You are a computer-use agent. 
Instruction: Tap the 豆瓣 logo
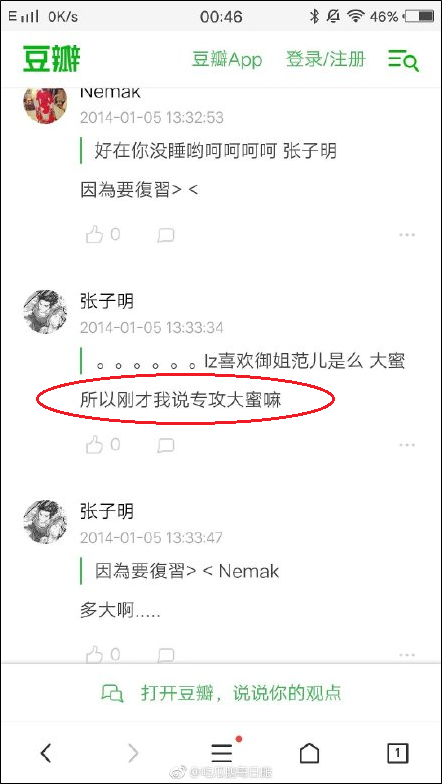click(x=52, y=59)
